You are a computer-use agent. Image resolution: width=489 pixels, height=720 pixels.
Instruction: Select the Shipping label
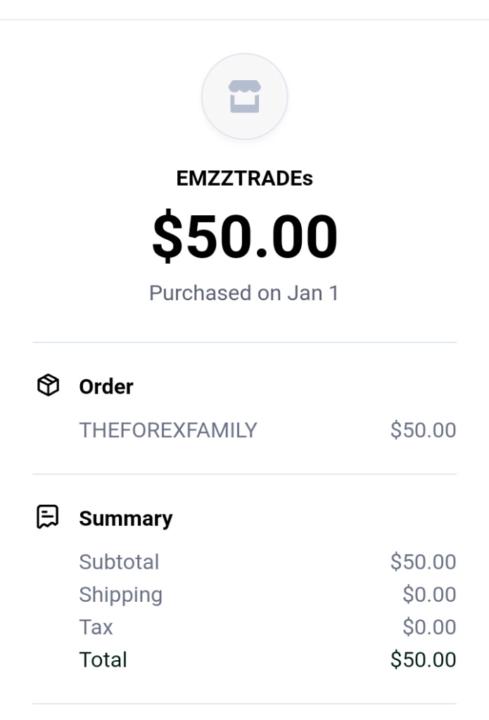point(121,595)
